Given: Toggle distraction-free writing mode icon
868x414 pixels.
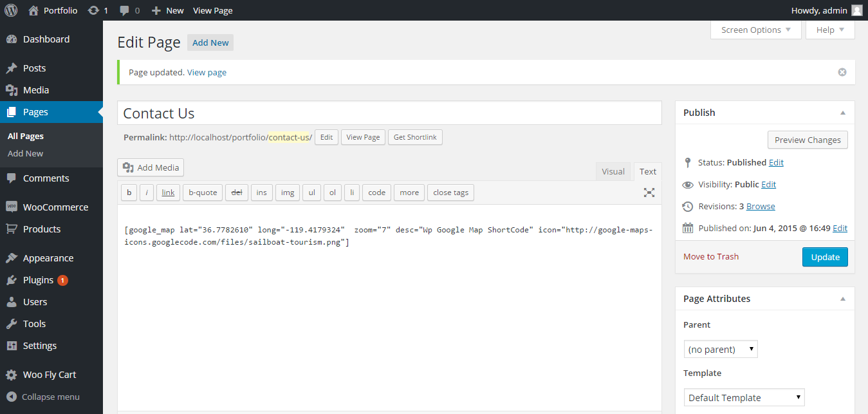Looking at the screenshot, I should click(x=649, y=193).
